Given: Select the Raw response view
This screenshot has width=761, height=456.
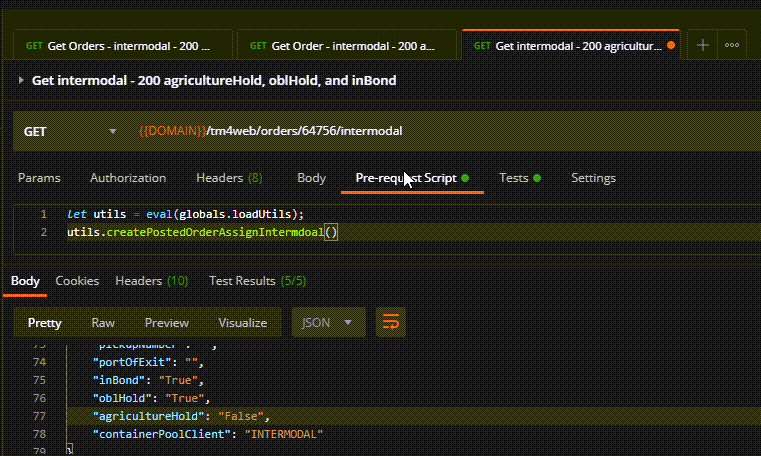Looking at the screenshot, I should (103, 323).
